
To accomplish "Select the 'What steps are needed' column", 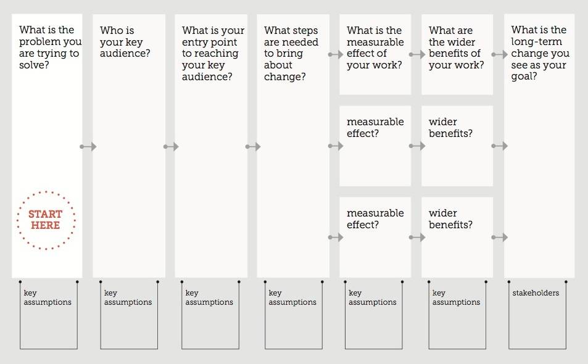I will [x=293, y=146].
